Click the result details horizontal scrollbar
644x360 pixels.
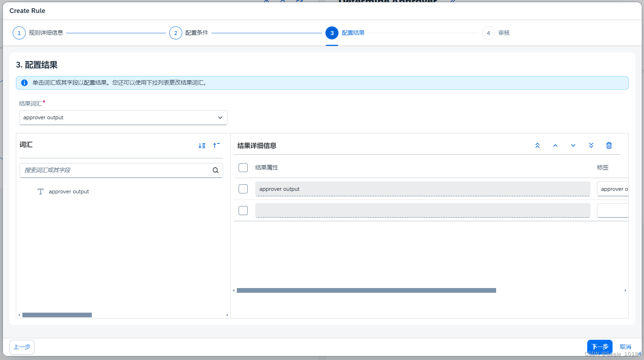pos(366,291)
